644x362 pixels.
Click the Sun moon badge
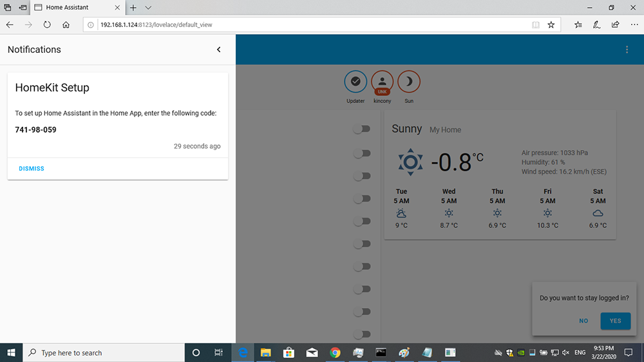pyautogui.click(x=409, y=82)
